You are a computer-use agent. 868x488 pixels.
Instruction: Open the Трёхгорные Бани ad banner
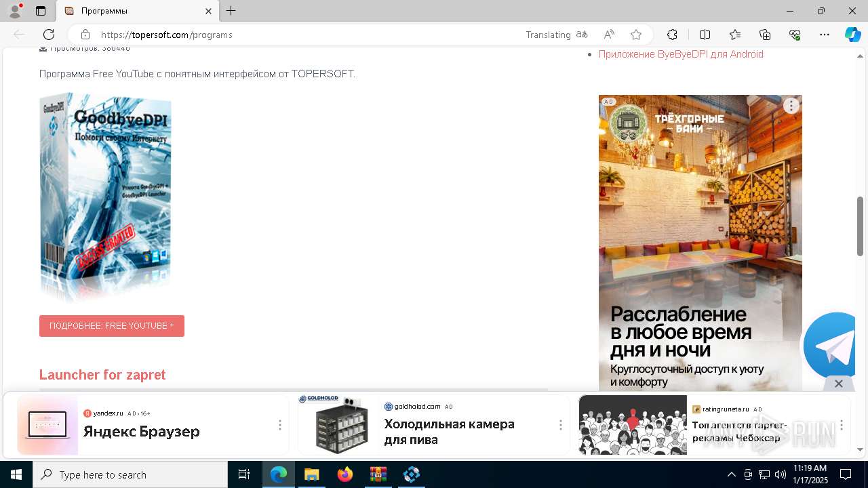click(701, 243)
